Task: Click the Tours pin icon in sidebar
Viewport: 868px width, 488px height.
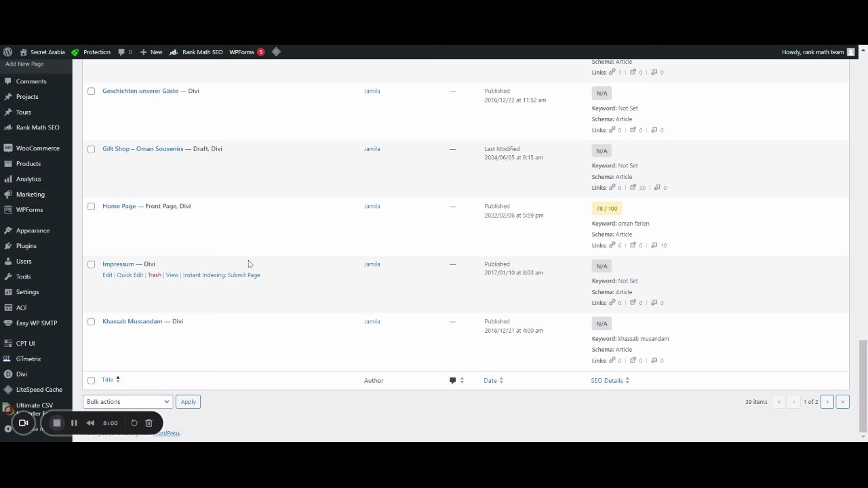Action: (x=8, y=113)
